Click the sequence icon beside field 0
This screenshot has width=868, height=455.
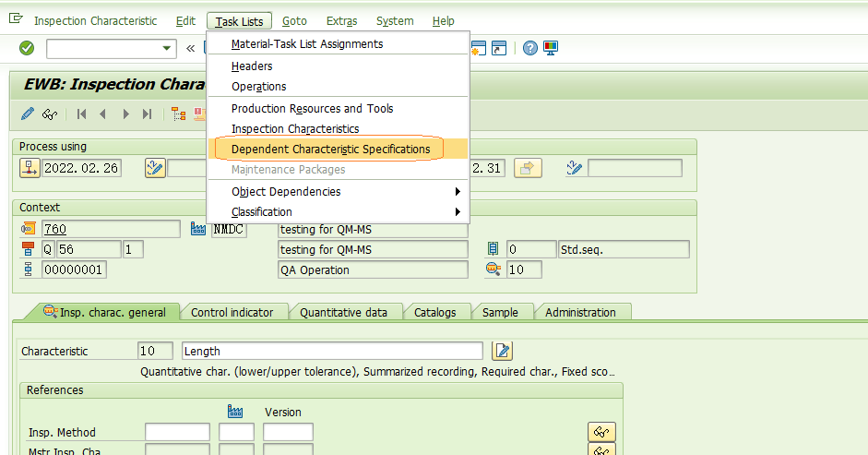click(493, 249)
